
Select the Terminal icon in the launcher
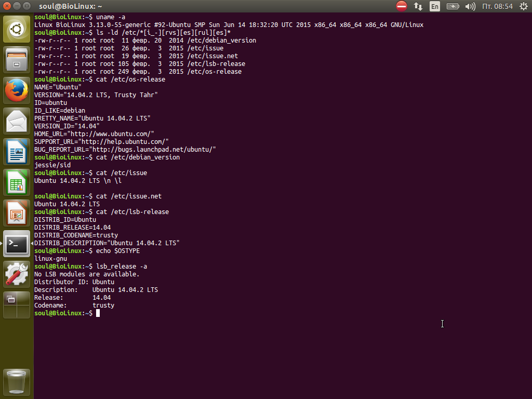click(17, 244)
